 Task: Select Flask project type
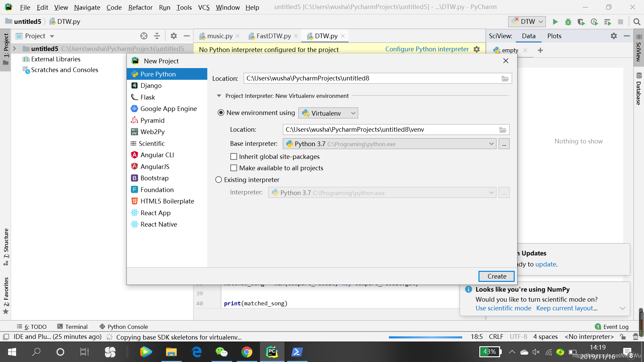(167, 97)
